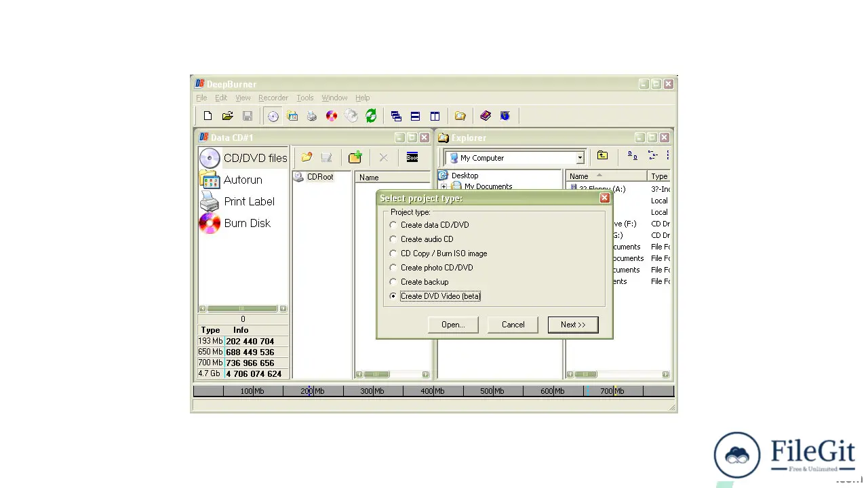The image size is (868, 488).
Task: Click the printer label toolbar icon
Action: coord(312,116)
